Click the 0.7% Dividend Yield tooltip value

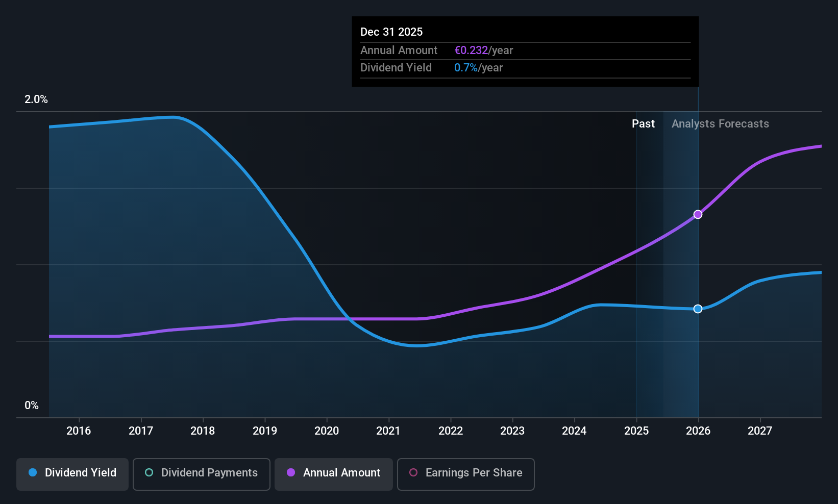click(466, 68)
